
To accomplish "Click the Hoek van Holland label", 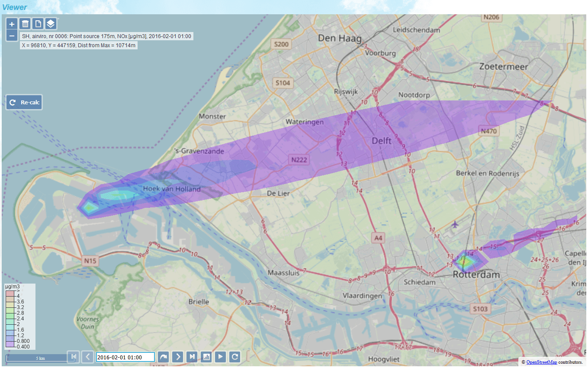I will pos(172,189).
